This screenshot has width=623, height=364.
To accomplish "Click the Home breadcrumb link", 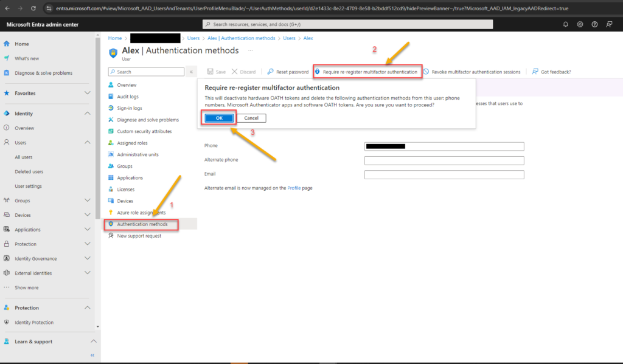I will (x=115, y=38).
